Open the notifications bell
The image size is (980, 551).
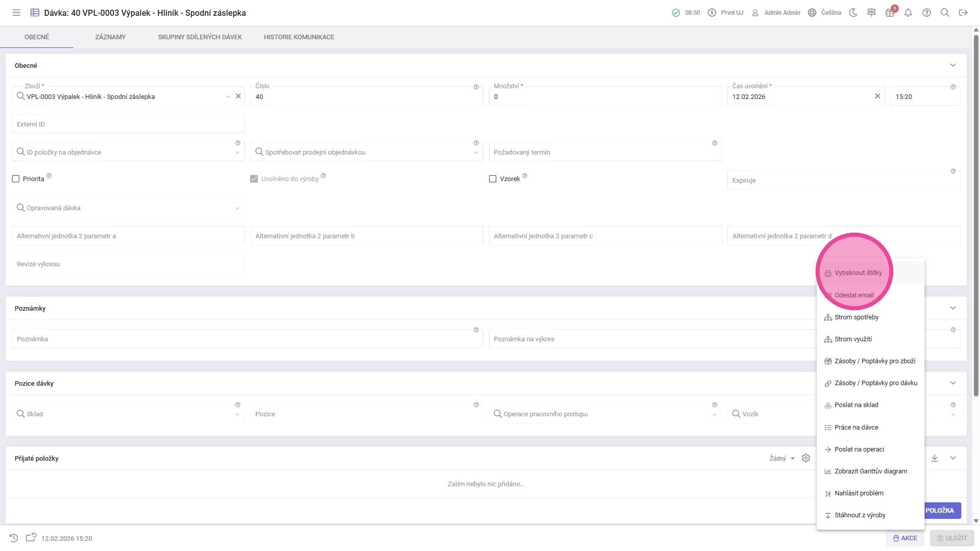908,13
